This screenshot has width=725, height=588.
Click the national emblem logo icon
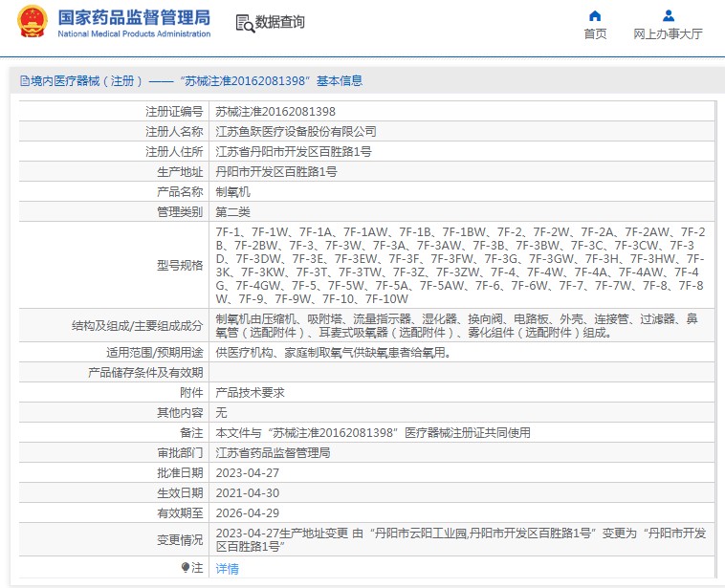tap(32, 21)
